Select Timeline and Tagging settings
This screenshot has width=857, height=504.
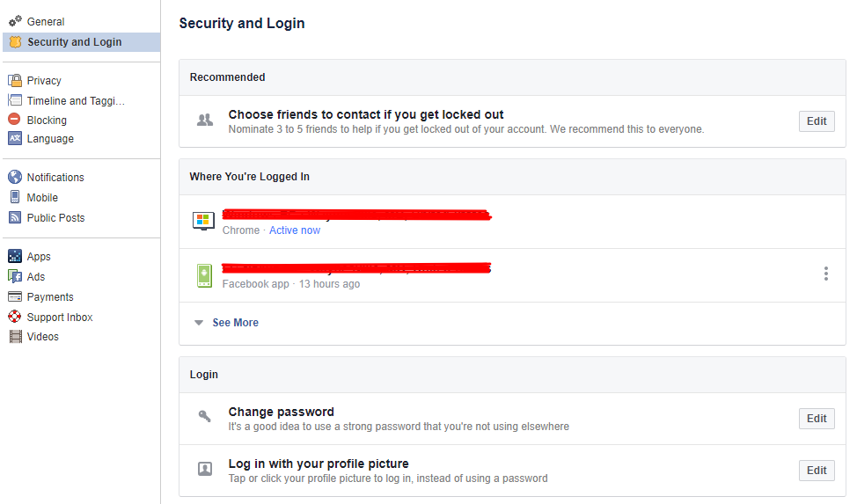(76, 100)
